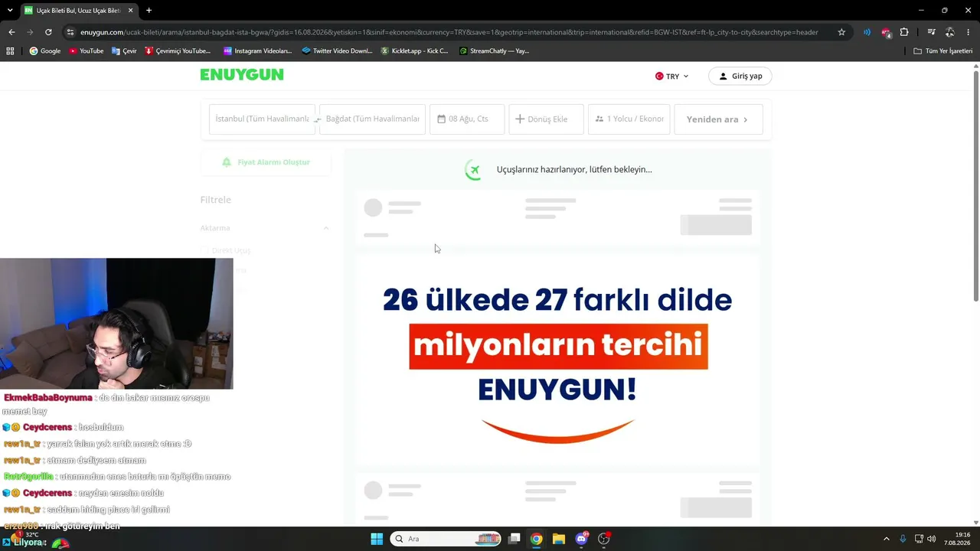Open Task View on the taskbar
Screen dimensions: 980x551
(x=514, y=539)
